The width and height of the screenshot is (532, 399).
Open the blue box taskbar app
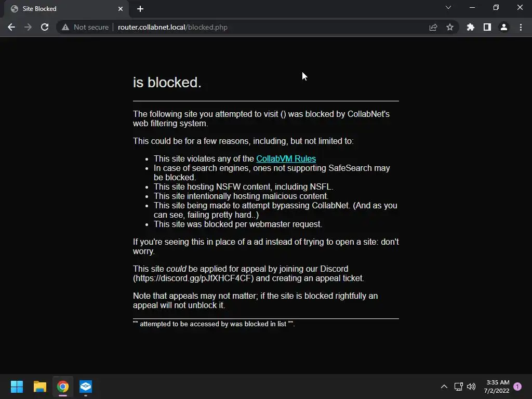tap(86, 387)
